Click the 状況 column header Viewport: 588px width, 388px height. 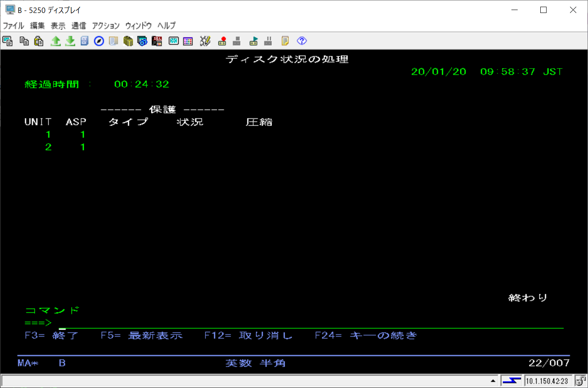tap(190, 122)
